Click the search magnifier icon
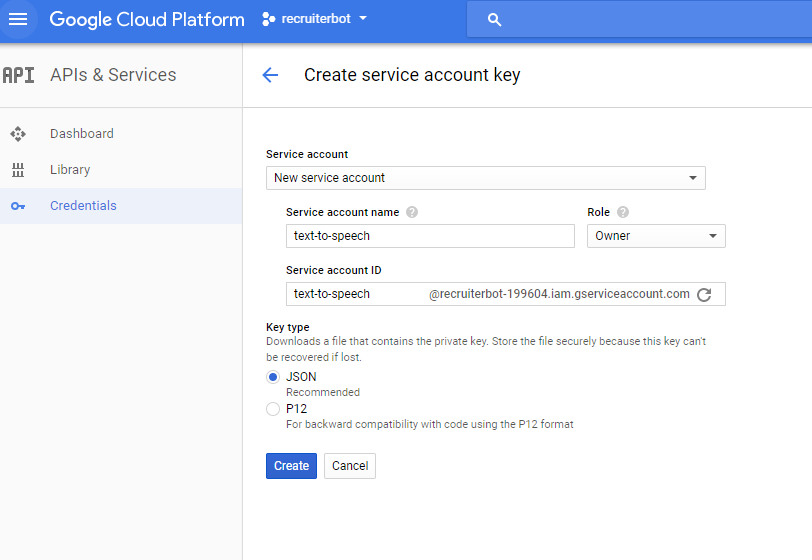Image resolution: width=812 pixels, height=560 pixels. point(494,20)
